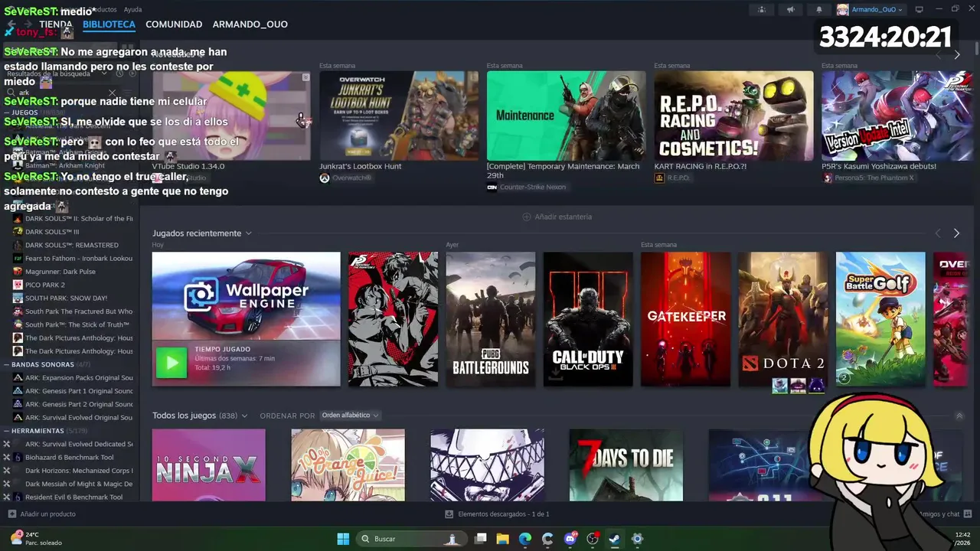980x551 pixels.
Task: Open downloads: Elementos descargados 1 de 1
Action: click(x=497, y=514)
